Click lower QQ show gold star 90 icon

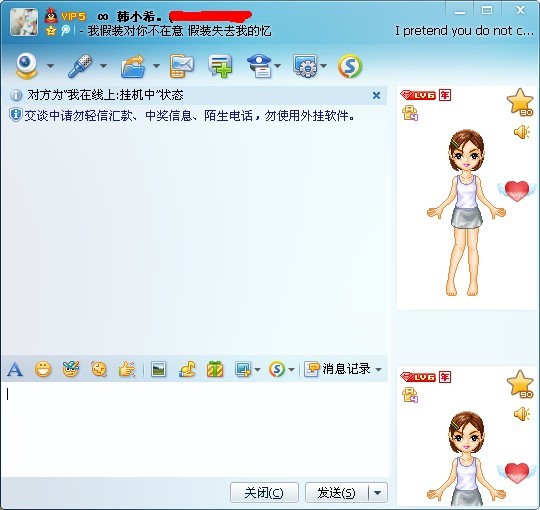[x=520, y=384]
